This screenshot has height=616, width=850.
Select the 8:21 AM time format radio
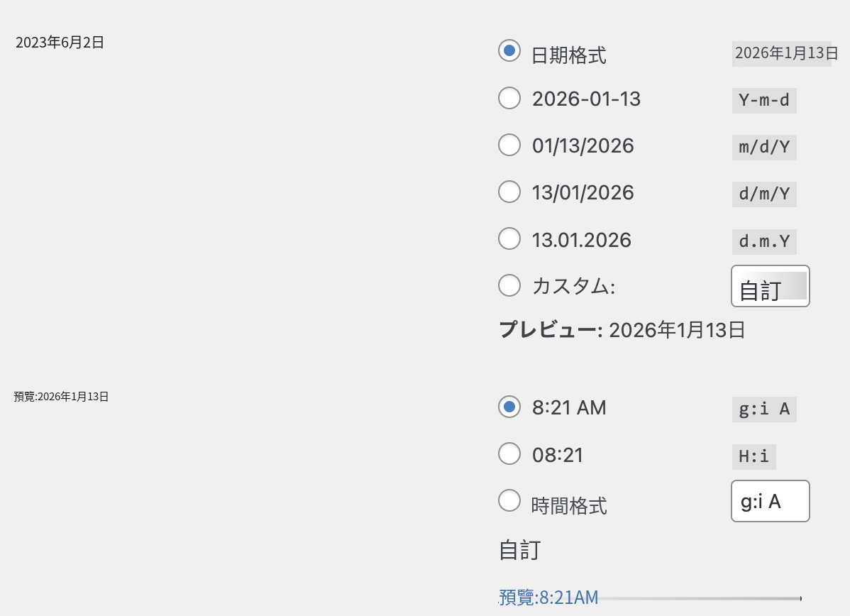tap(509, 407)
